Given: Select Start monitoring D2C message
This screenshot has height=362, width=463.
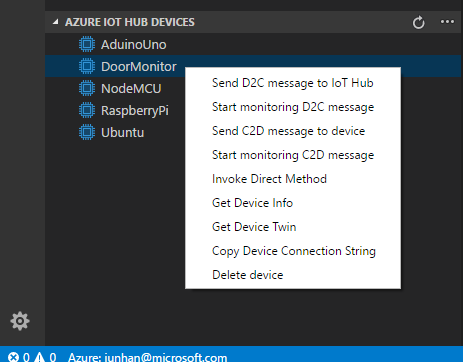Looking at the screenshot, I should tap(293, 107).
